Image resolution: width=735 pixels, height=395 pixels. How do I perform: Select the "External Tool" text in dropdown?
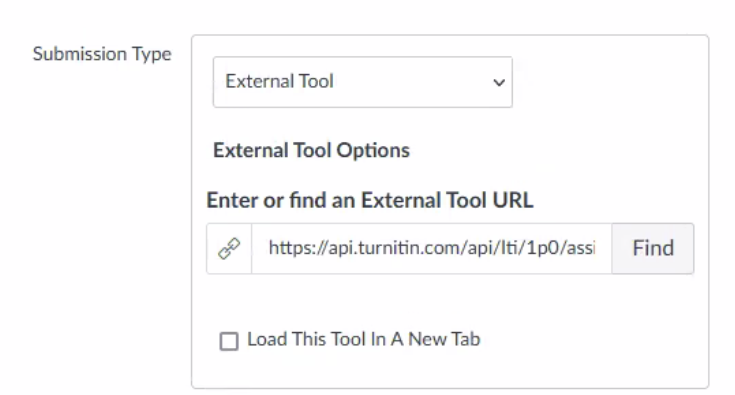pos(279,81)
